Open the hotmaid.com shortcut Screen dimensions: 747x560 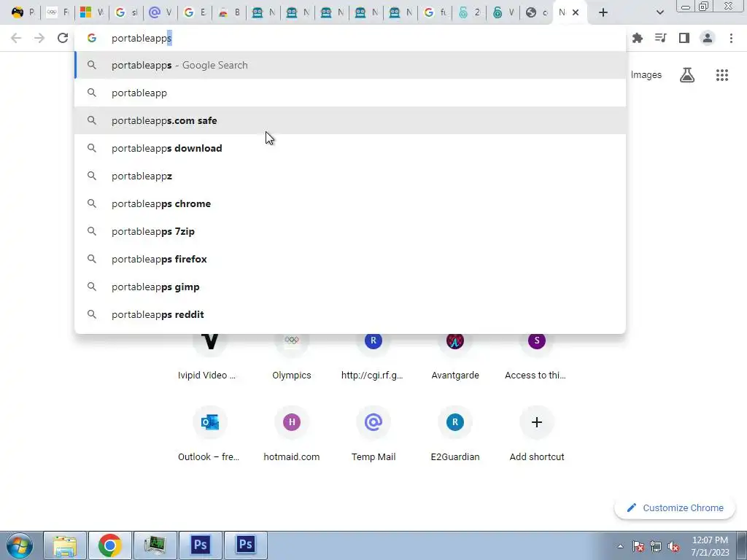coord(292,433)
